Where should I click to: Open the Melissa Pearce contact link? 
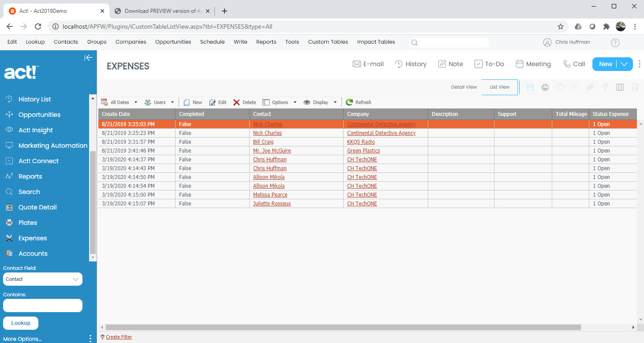tap(270, 195)
